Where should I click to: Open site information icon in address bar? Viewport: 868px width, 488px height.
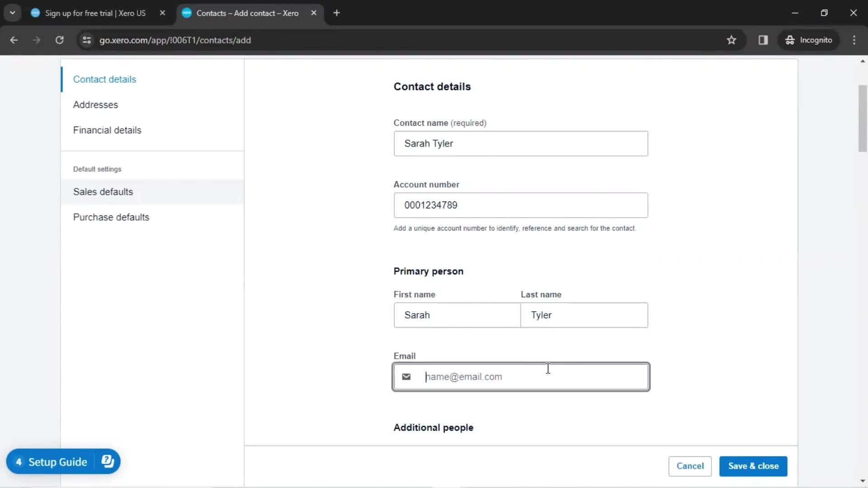87,40
